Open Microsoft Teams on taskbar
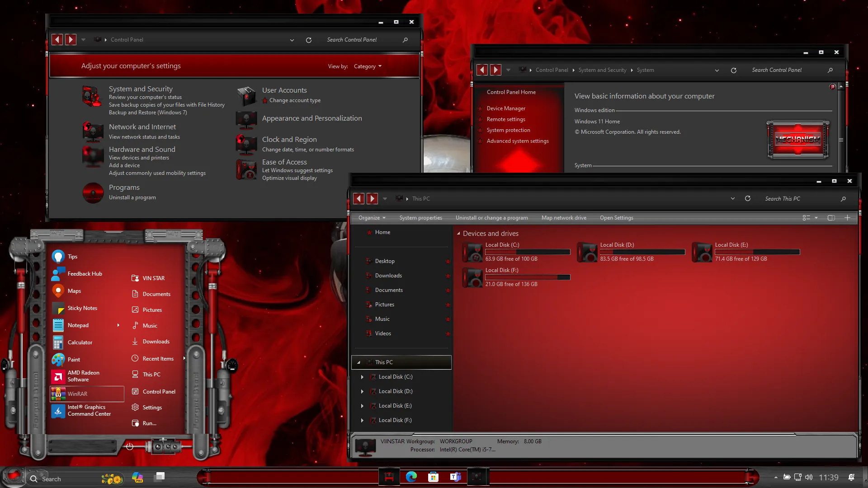 pos(455,477)
